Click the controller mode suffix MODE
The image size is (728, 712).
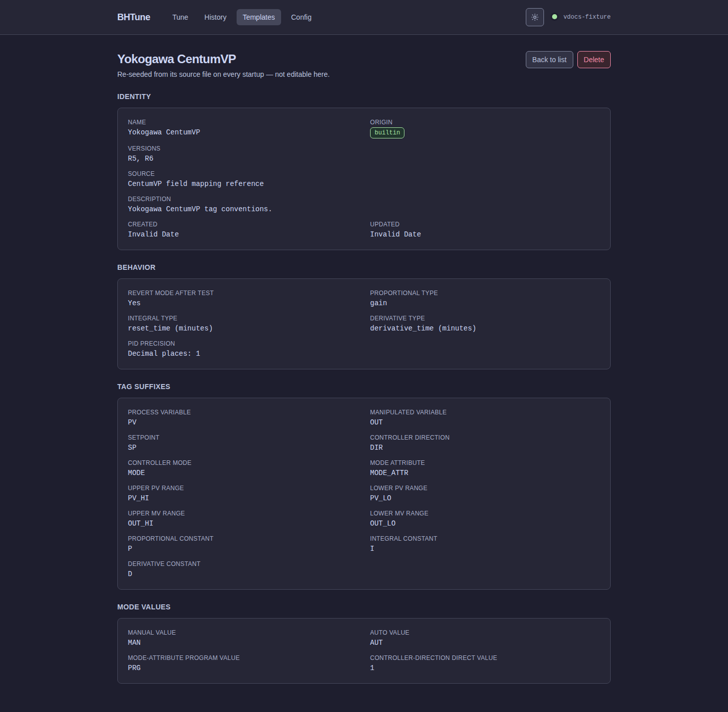pyautogui.click(x=136, y=473)
